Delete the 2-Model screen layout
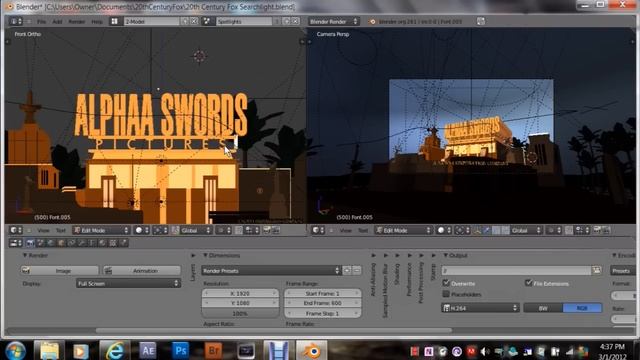 point(194,21)
